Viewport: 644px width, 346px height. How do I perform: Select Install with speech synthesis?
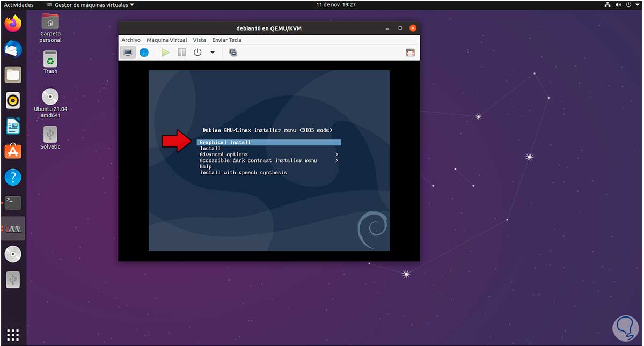[x=243, y=173]
